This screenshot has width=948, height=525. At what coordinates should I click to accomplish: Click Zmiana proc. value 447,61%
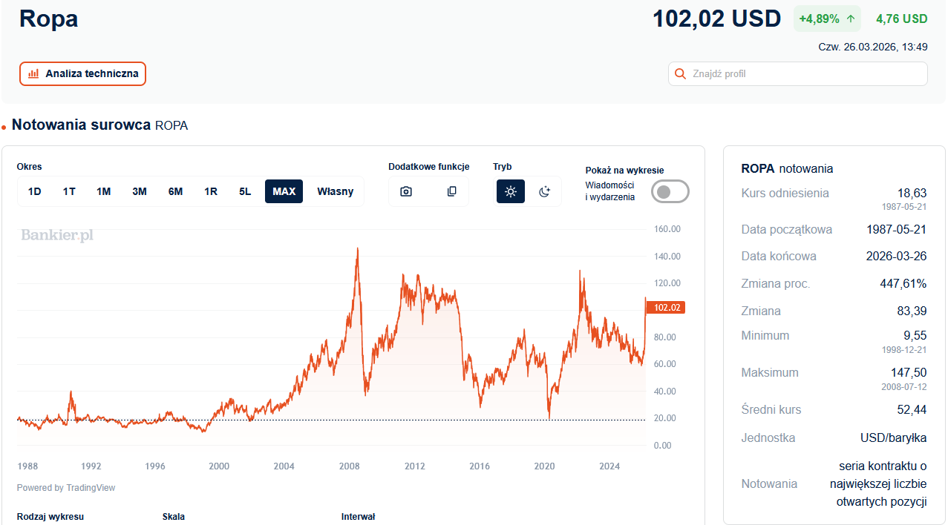tap(903, 284)
